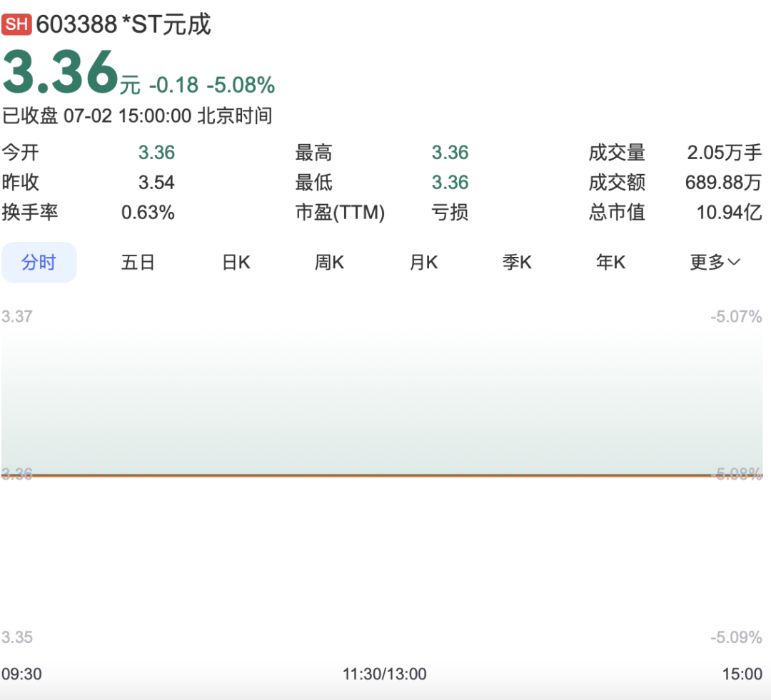Screen dimensions: 771x700
Task: Click the 换手率 value 0.63%
Action: (148, 212)
